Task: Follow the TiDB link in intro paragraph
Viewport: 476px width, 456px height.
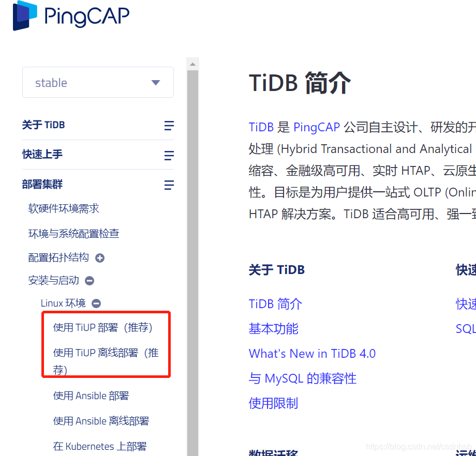Action: pyautogui.click(x=261, y=127)
